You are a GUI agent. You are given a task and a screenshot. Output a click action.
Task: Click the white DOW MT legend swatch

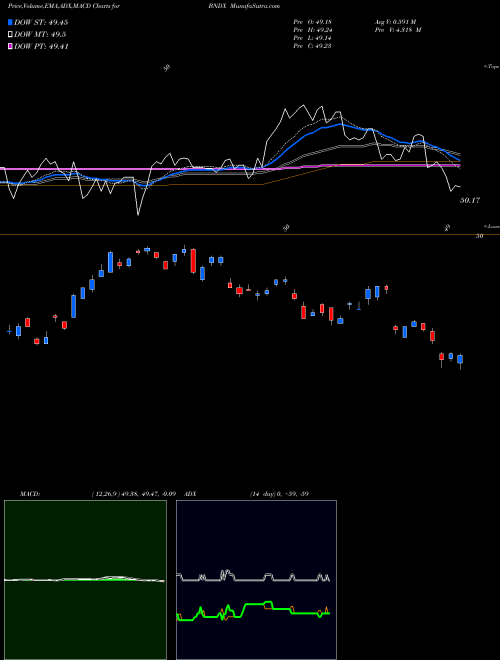(10, 35)
